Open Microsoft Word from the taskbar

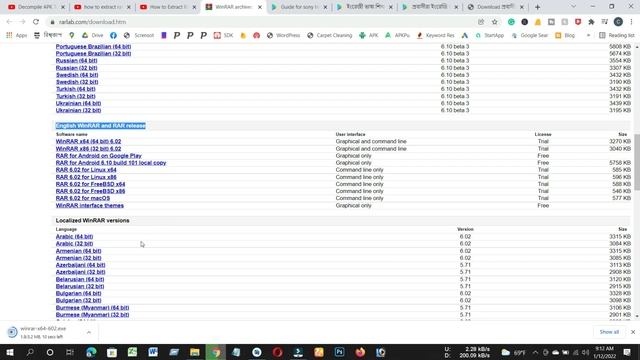pos(153,352)
